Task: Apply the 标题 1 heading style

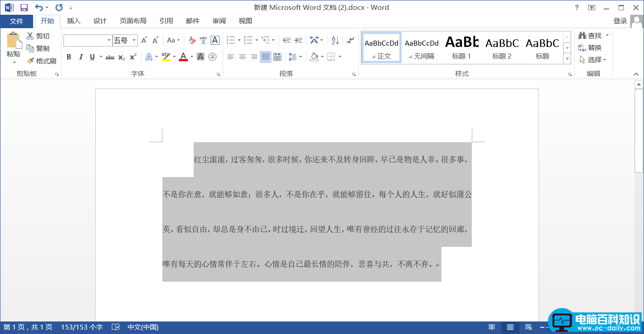Action: 462,48
